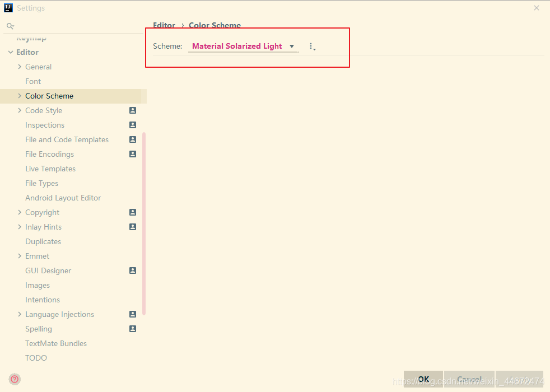Expand the Copyright node arrow
Screen dimensions: 550x392
tap(20, 212)
